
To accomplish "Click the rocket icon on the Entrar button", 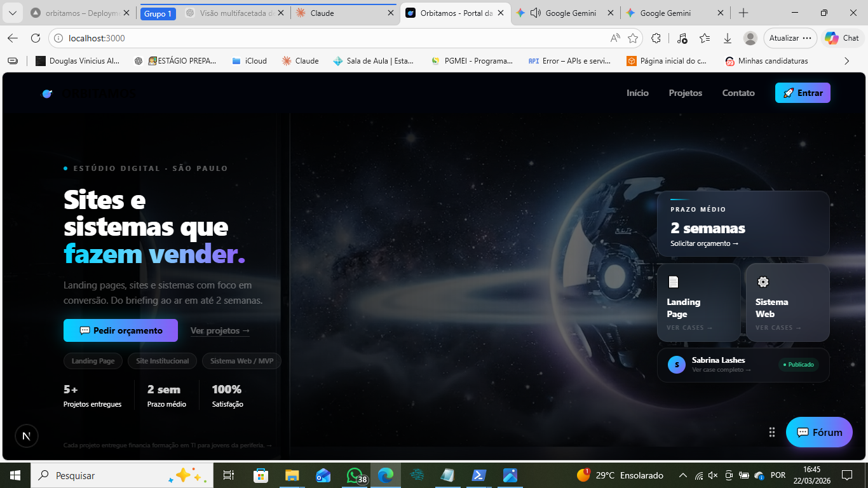I will pos(789,93).
